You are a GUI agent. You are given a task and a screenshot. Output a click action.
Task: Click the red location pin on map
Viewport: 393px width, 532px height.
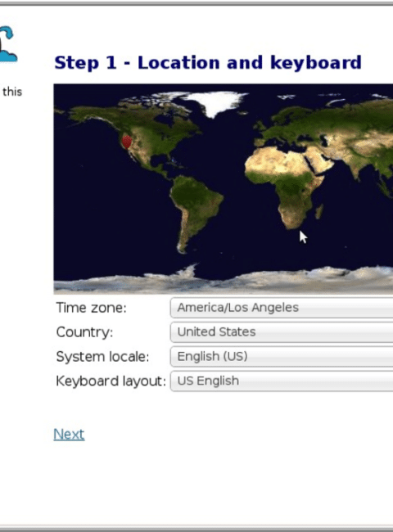coord(127,142)
